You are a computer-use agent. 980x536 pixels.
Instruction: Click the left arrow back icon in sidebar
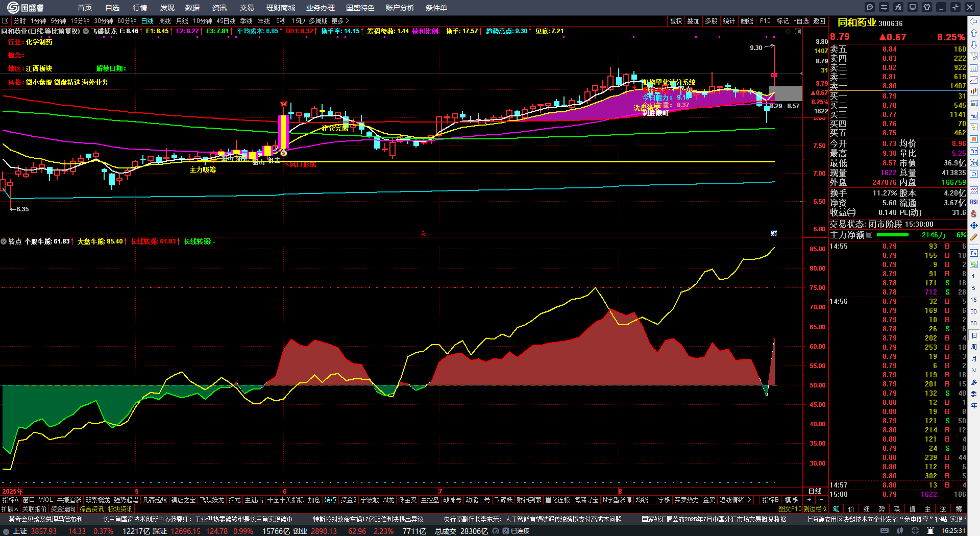974,21
